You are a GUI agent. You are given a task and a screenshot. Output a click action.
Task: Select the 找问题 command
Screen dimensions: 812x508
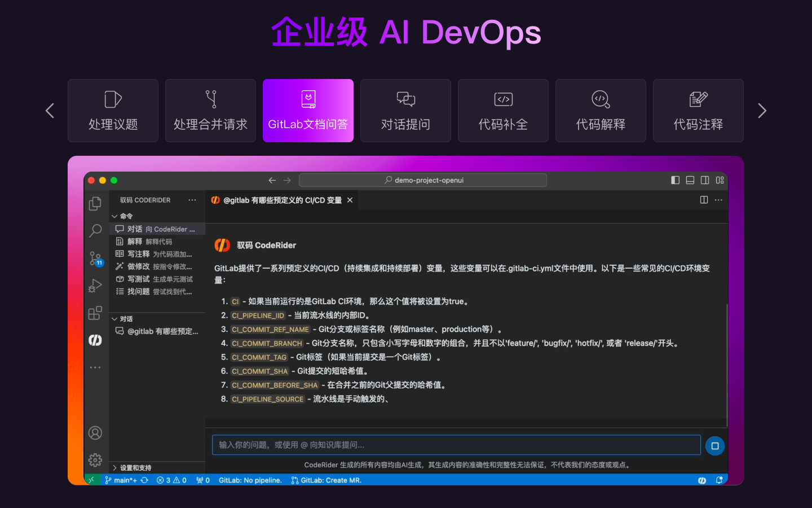(157, 291)
